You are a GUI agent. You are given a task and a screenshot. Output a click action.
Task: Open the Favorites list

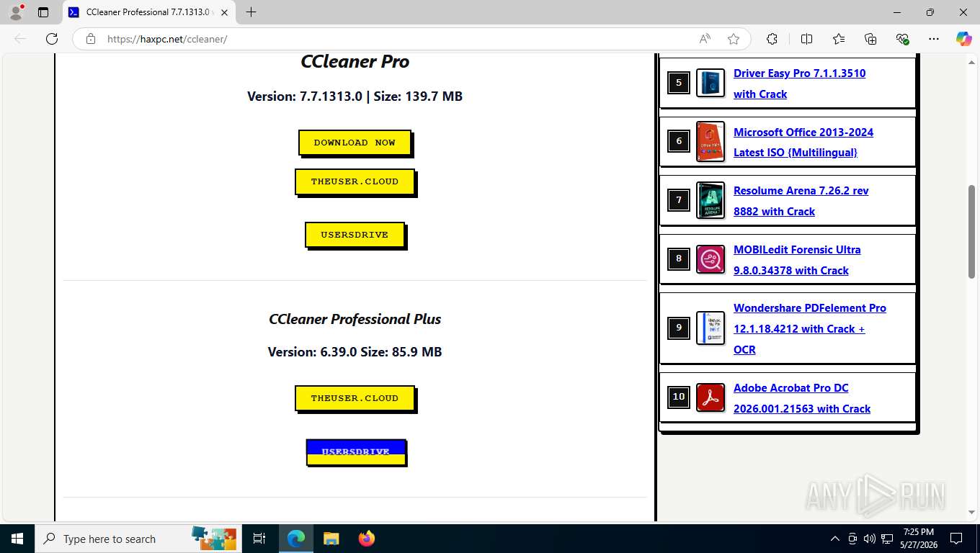839,39
